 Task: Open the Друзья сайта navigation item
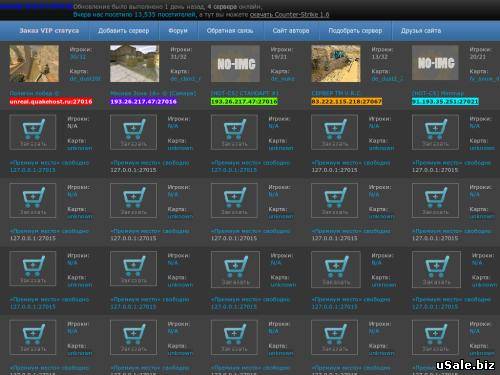pyautogui.click(x=421, y=31)
